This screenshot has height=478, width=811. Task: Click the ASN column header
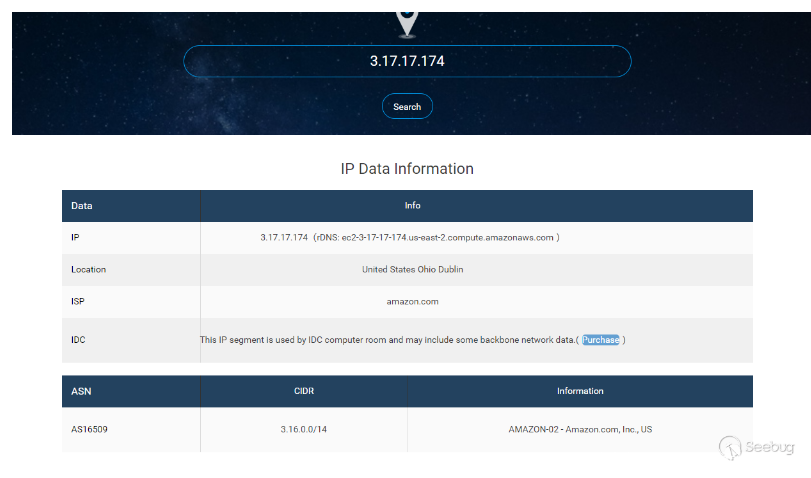pyautogui.click(x=81, y=391)
